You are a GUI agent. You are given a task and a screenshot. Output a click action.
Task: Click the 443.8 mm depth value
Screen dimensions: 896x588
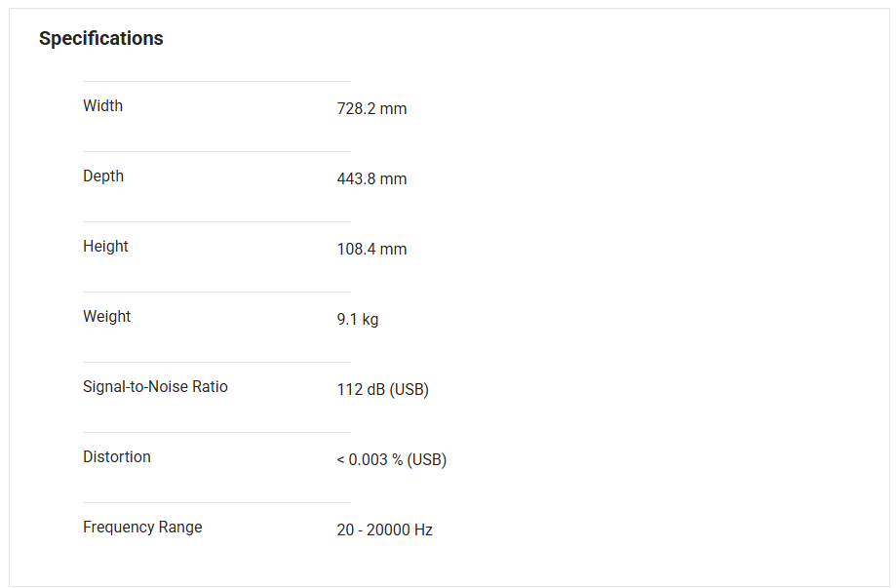[371, 179]
